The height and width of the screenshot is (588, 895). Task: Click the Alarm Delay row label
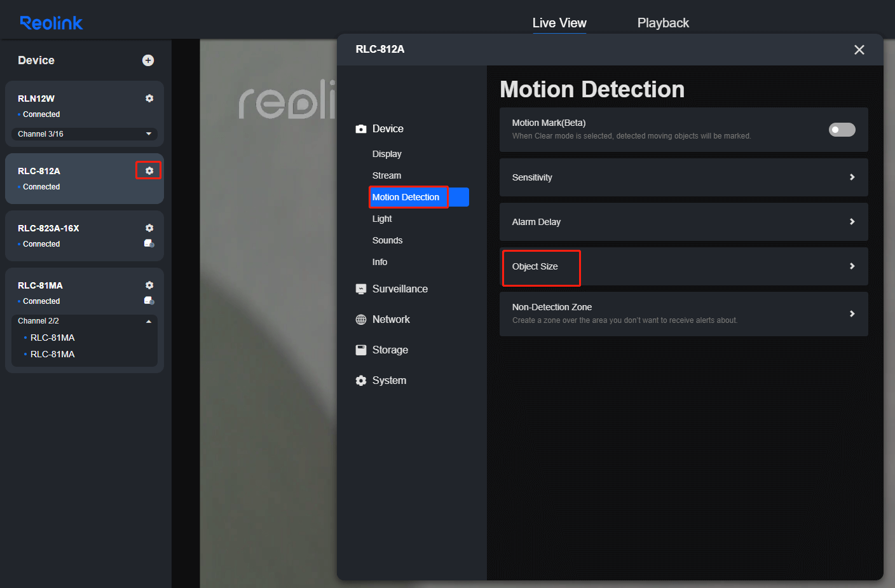pos(536,222)
